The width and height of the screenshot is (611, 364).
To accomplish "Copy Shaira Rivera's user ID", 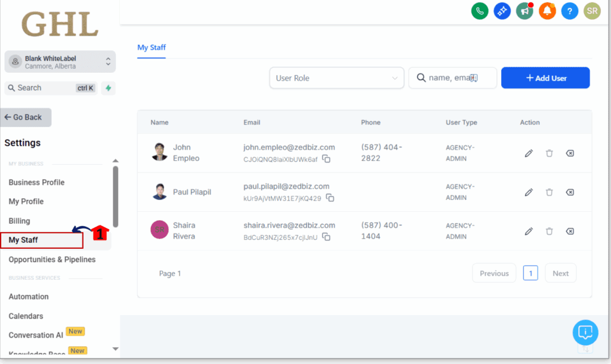I will coord(326,236).
